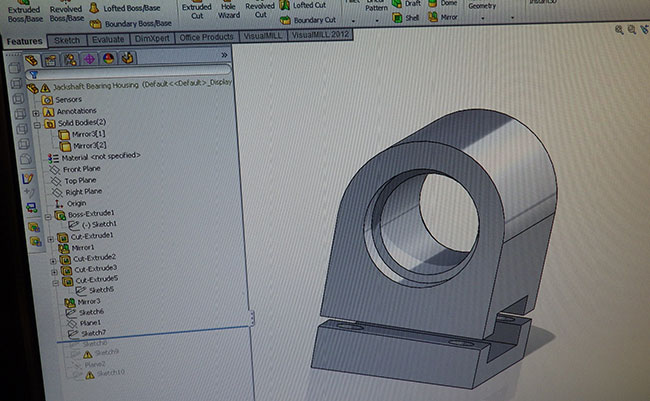Select the Sensors folder
The height and width of the screenshot is (401, 650).
point(61,100)
